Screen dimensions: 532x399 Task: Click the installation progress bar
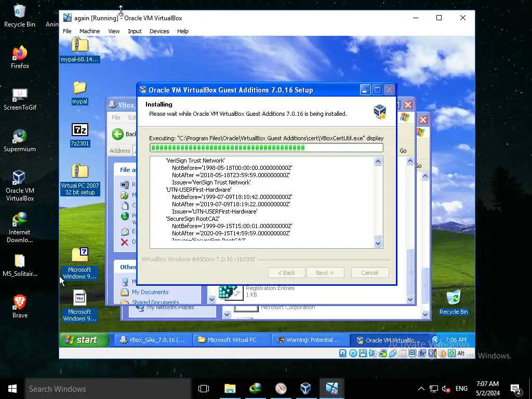click(x=267, y=148)
